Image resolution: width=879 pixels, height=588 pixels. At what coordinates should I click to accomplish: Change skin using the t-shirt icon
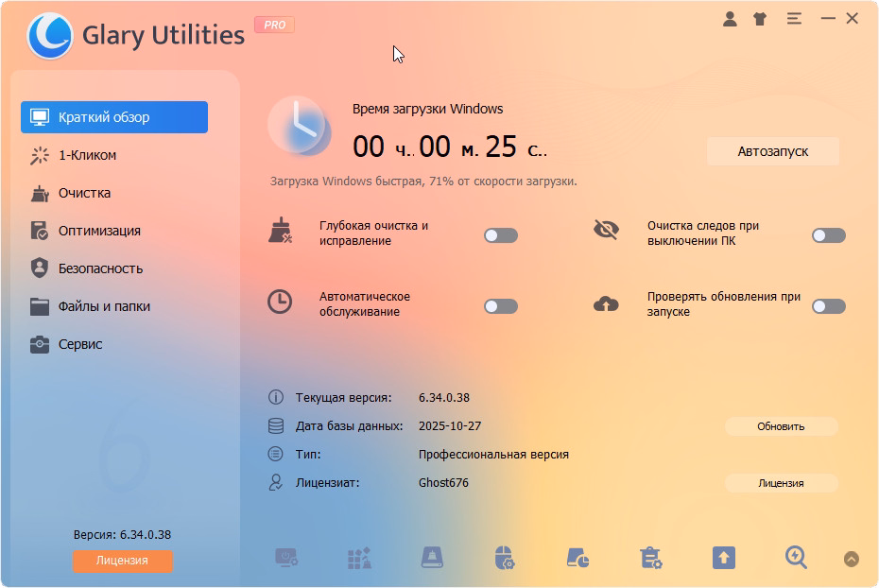[760, 19]
